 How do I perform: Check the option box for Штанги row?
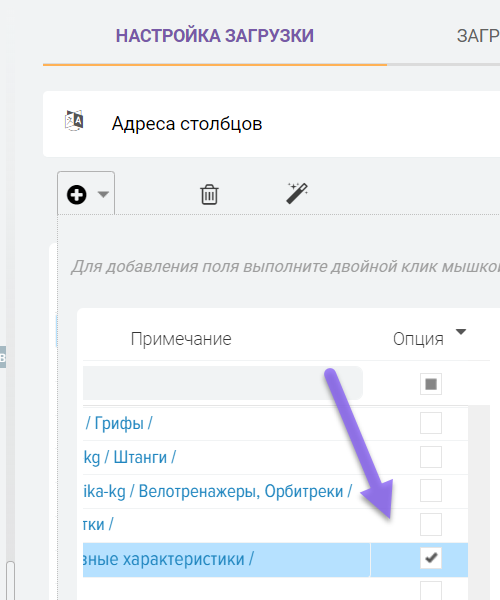pos(431,457)
